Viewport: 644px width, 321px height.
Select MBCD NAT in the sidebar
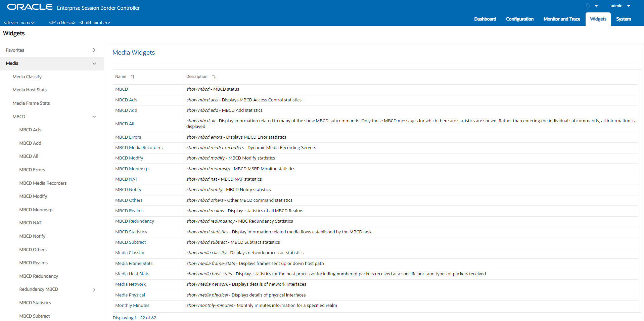[31, 223]
